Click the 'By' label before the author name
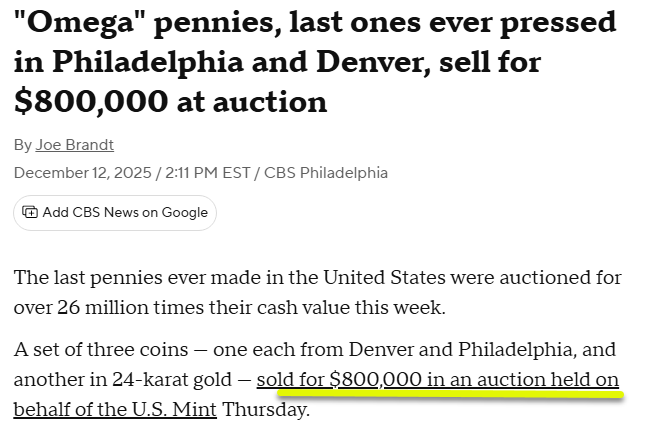669x429 pixels. pyautogui.click(x=23, y=145)
